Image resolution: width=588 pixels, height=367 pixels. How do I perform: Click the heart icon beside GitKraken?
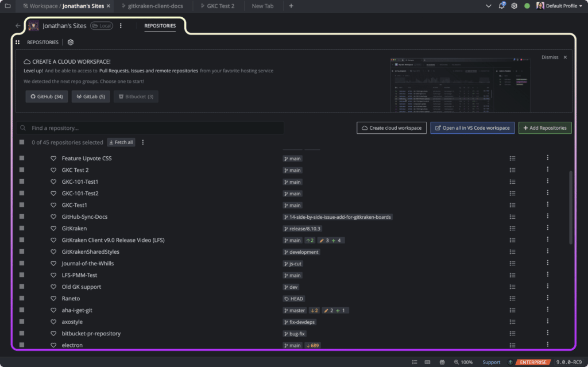(x=53, y=229)
